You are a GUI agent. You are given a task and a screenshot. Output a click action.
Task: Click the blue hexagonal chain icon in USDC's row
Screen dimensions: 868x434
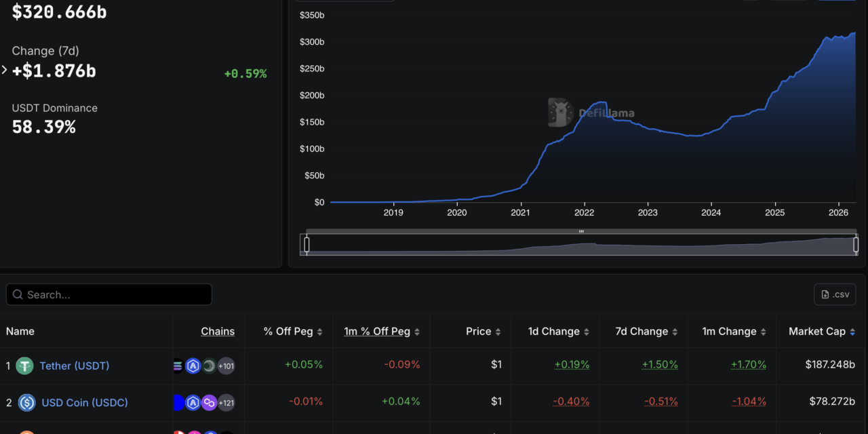click(193, 403)
